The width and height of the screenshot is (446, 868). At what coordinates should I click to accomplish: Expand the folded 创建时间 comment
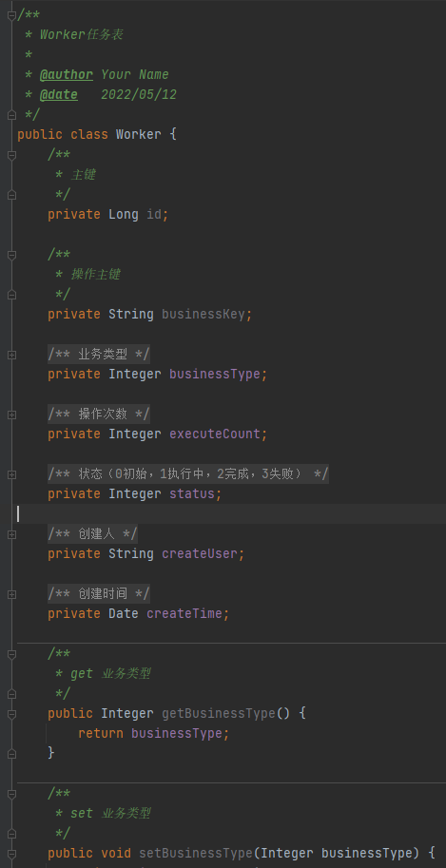click(x=11, y=594)
